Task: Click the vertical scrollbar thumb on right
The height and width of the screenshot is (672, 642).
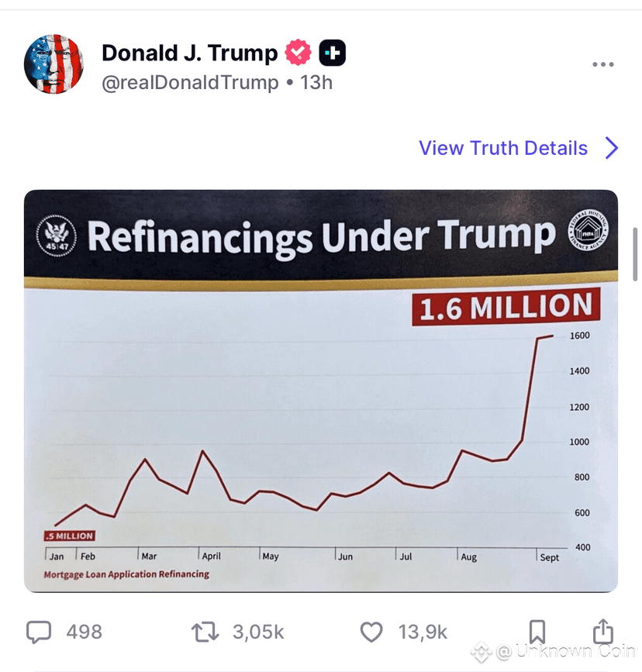Action: [x=635, y=254]
